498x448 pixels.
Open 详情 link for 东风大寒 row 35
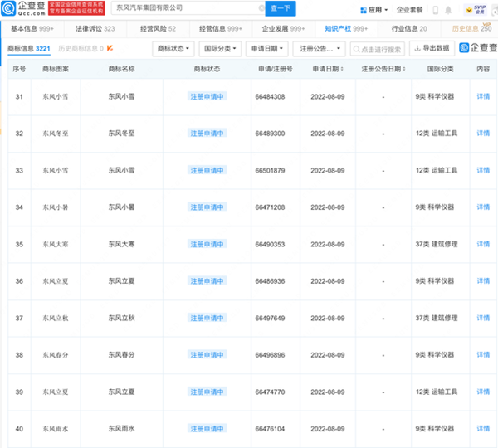(x=483, y=244)
